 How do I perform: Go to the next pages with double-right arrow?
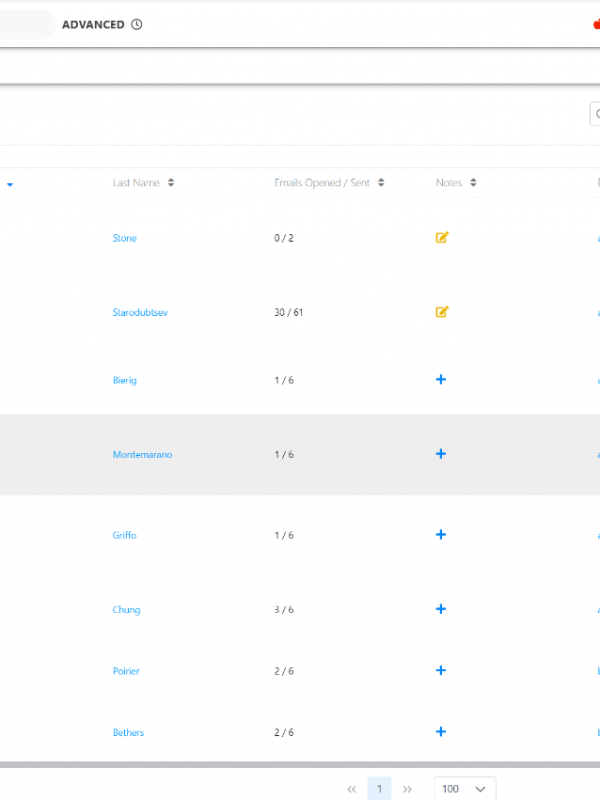(407, 789)
